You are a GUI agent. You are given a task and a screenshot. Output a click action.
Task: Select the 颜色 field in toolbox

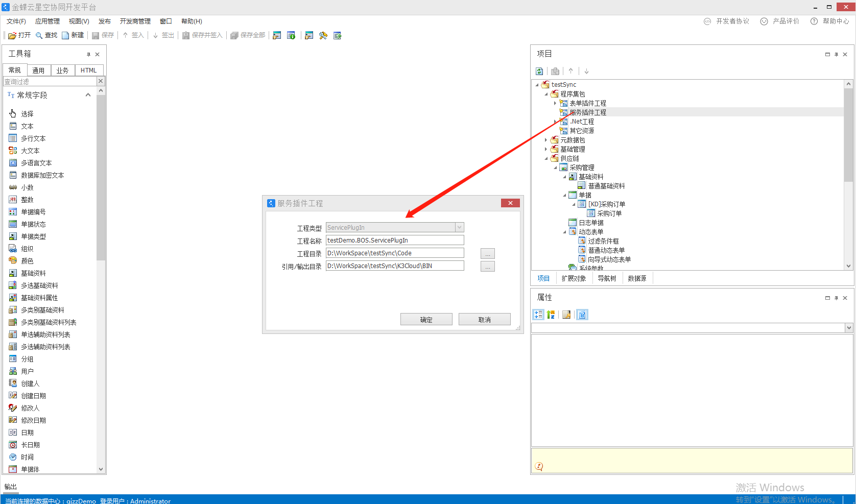tap(27, 261)
